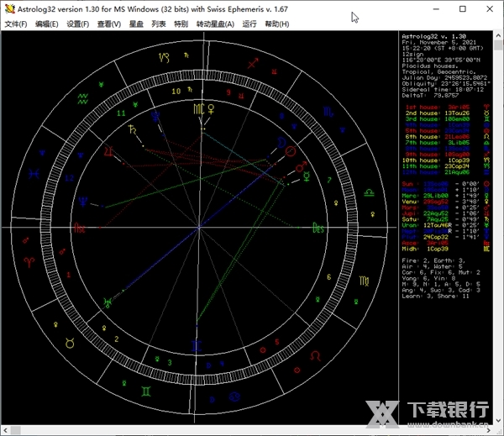Click the large blue Neptune trident inside chart
The image size is (504, 436).
point(83,202)
